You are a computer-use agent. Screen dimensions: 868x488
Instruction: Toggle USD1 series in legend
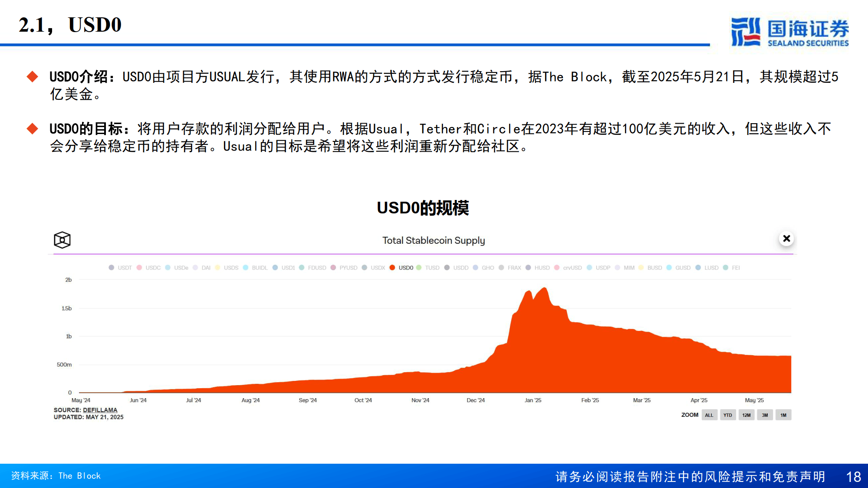pos(283,268)
